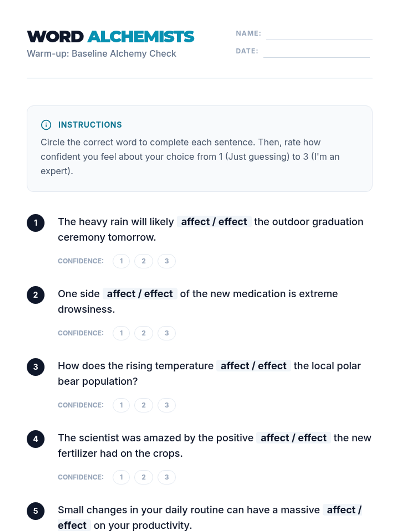Click affect / effect choice in question 2
This screenshot has height=532, width=399.
click(140, 294)
